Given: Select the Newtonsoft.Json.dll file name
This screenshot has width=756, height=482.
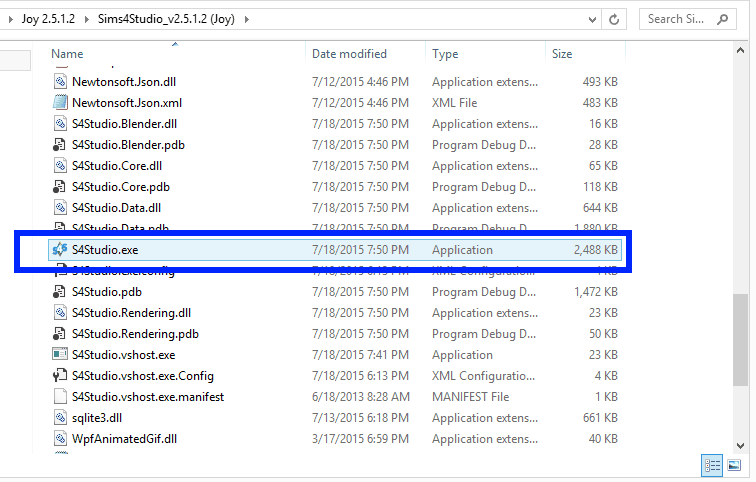Looking at the screenshot, I should pyautogui.click(x=124, y=81).
